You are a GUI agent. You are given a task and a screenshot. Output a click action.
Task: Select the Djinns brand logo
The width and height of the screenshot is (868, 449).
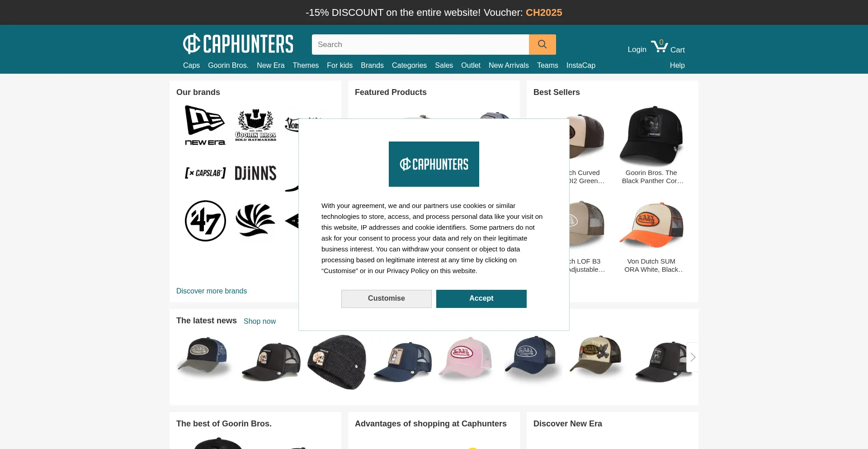click(x=255, y=173)
